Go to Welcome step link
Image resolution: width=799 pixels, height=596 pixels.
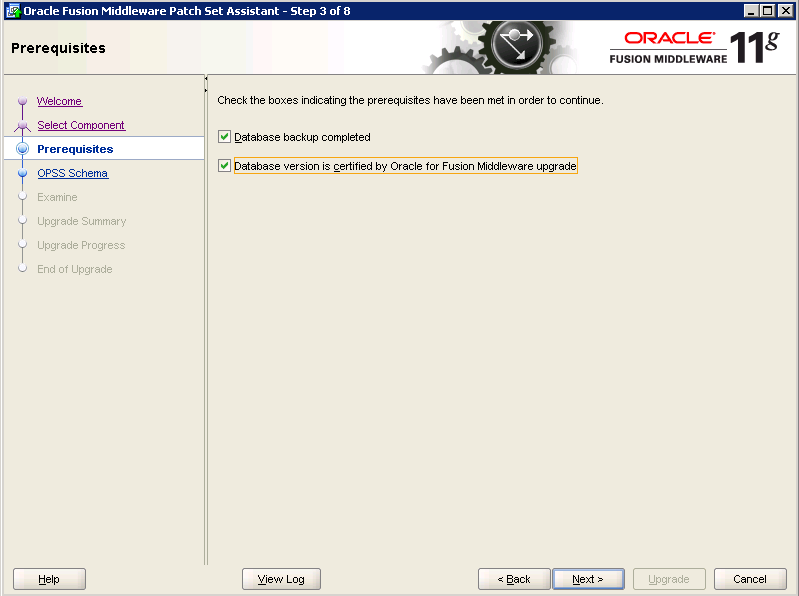coord(59,101)
